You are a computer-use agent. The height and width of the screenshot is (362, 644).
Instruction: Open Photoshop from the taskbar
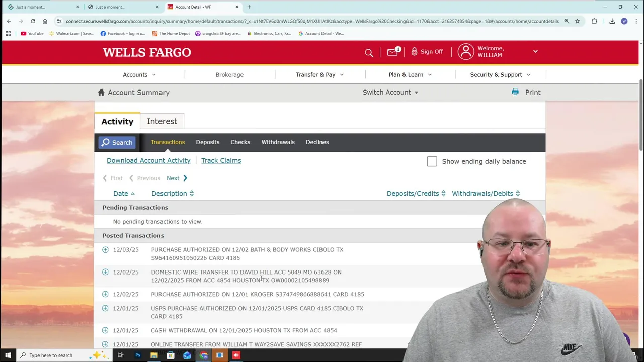click(x=137, y=355)
